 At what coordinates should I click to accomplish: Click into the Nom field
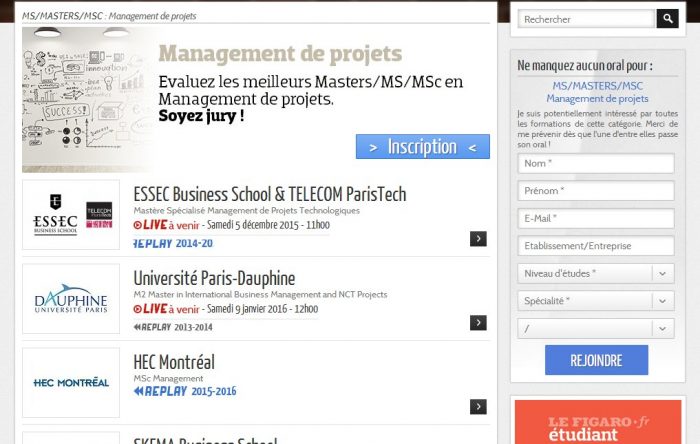[x=596, y=163]
